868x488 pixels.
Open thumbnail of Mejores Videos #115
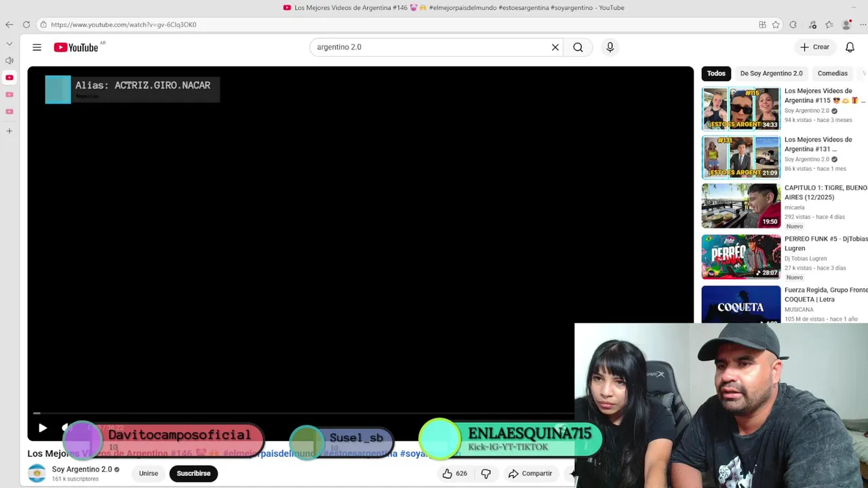coord(741,108)
